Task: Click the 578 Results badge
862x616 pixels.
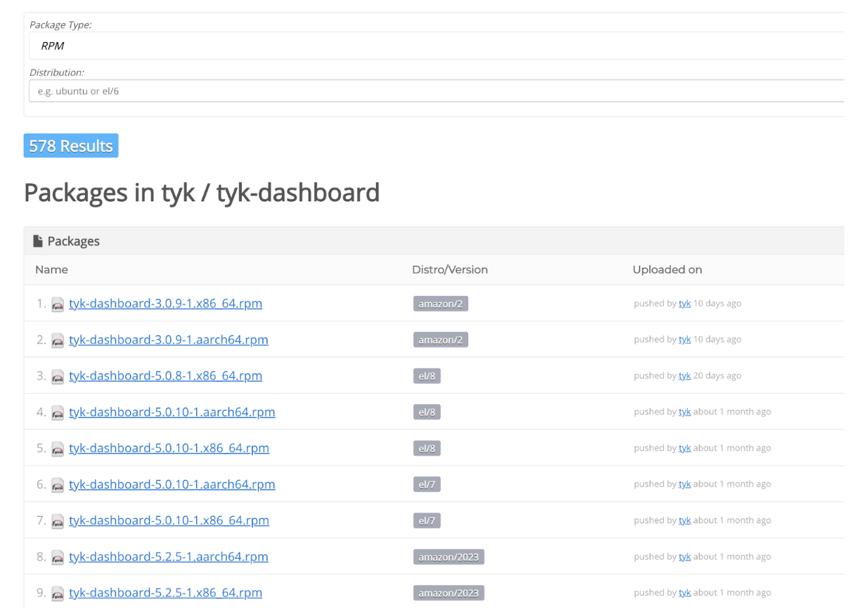Action: pos(70,146)
